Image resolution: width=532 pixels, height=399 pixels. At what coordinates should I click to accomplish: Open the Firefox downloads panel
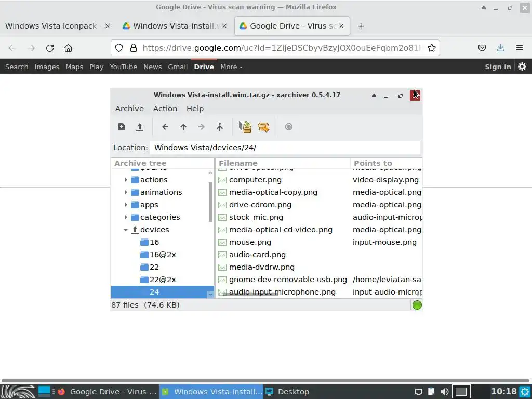(500, 48)
